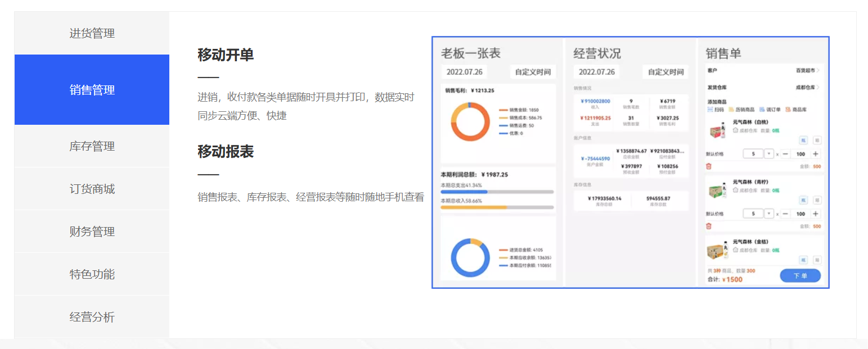Click the ¥-75444590 账户金额 value
The width and height of the screenshot is (868, 349).
(595, 158)
